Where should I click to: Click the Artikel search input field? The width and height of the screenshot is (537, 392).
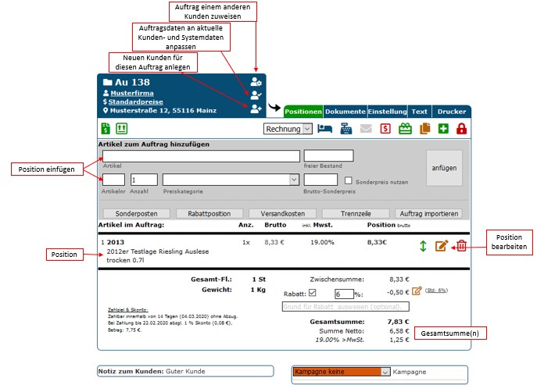point(202,155)
